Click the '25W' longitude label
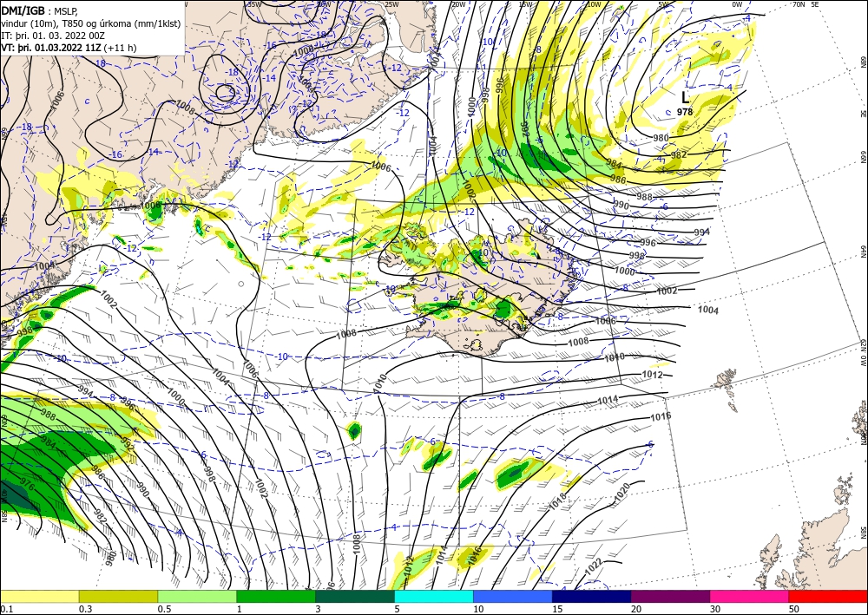The image size is (868, 615). pos(391,4)
